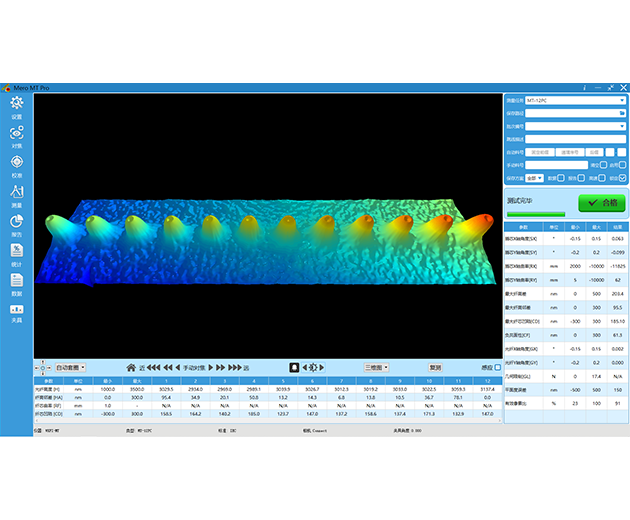Click the double right arrow focus button
Viewport: 630px width, 520px height.
(x=221, y=368)
